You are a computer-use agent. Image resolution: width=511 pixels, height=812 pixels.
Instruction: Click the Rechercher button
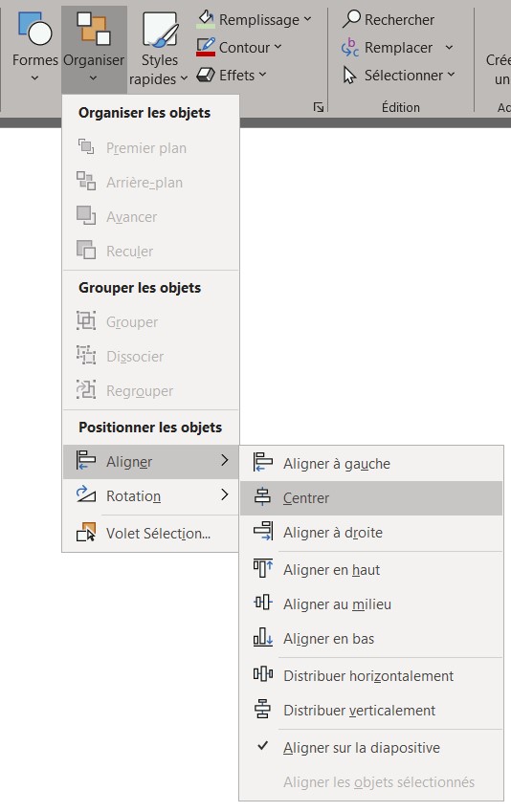[389, 19]
